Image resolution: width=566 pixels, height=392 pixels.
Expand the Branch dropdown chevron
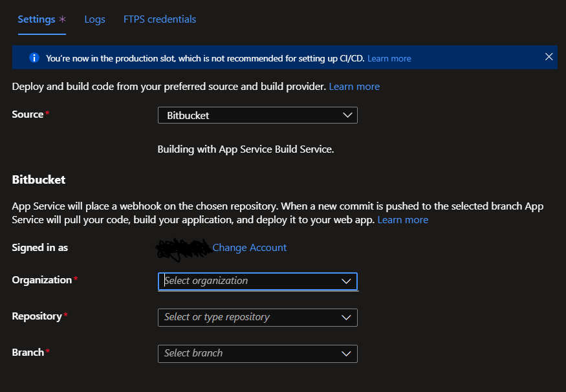point(346,353)
